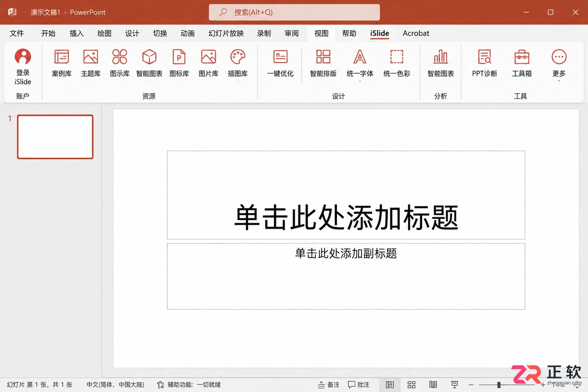This screenshot has height=392, width=588.
Task: Click 统一色彩 unify colors tool
Action: click(396, 63)
